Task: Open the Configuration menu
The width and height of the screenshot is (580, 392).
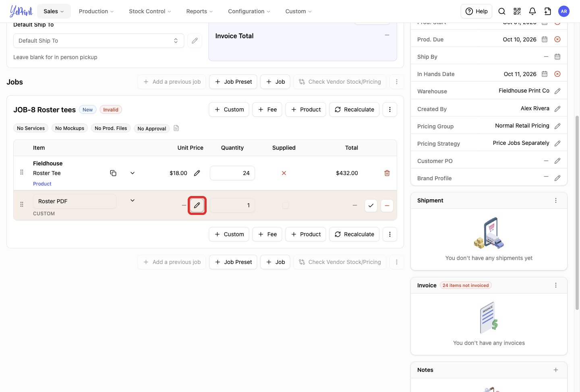Action: click(x=249, y=11)
